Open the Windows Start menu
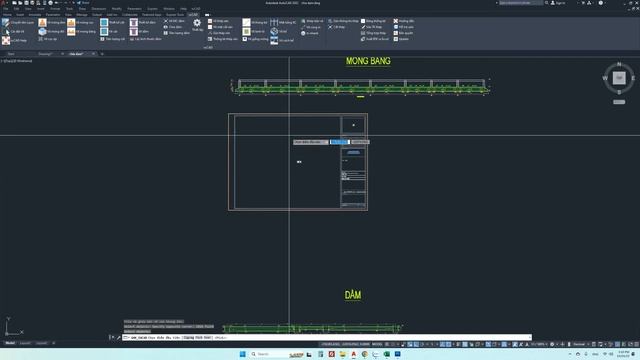Viewport: 640px width, 360px height. click(242, 354)
